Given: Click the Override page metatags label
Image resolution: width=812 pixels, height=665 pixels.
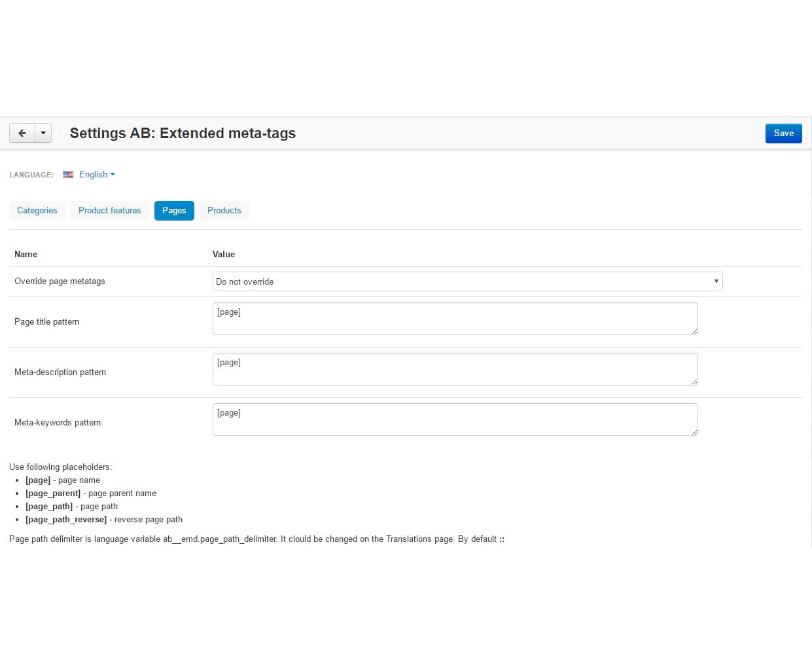Looking at the screenshot, I should coord(60,281).
